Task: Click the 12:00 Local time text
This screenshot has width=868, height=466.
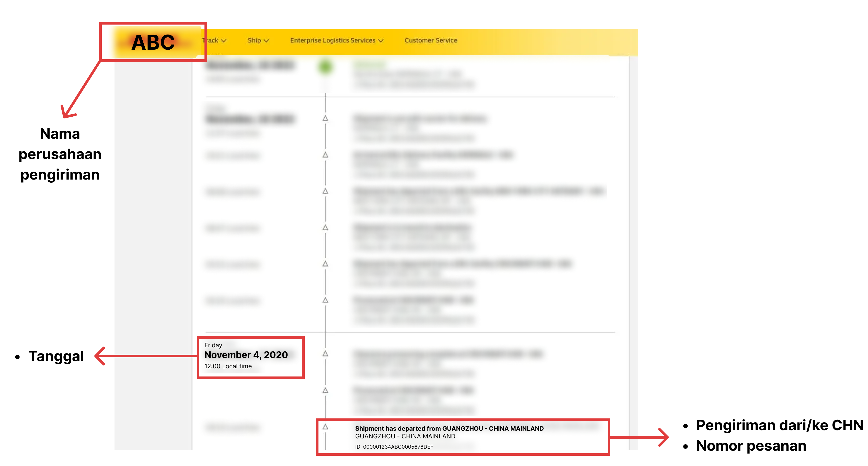Action: click(x=228, y=366)
